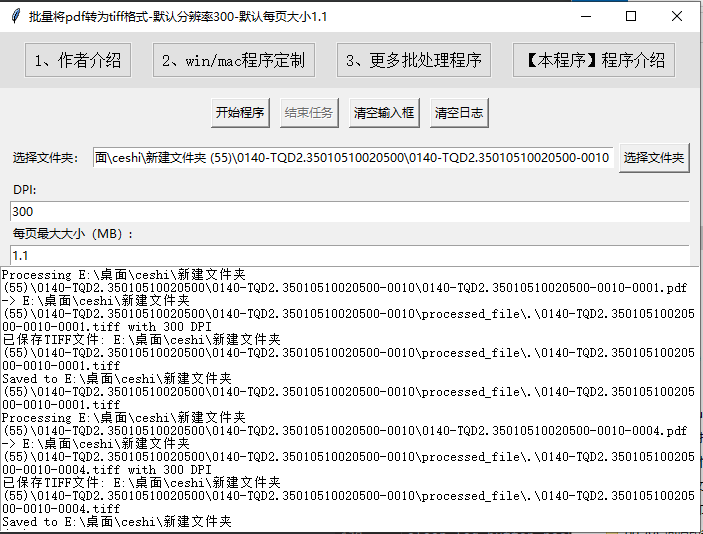The height and width of the screenshot is (534, 703).
Task: Minimize the window
Action: 586,17
